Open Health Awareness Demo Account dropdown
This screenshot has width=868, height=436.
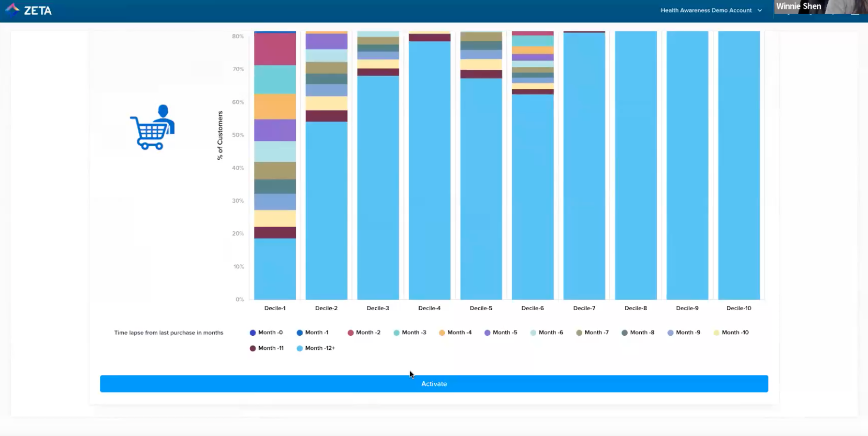(705, 10)
